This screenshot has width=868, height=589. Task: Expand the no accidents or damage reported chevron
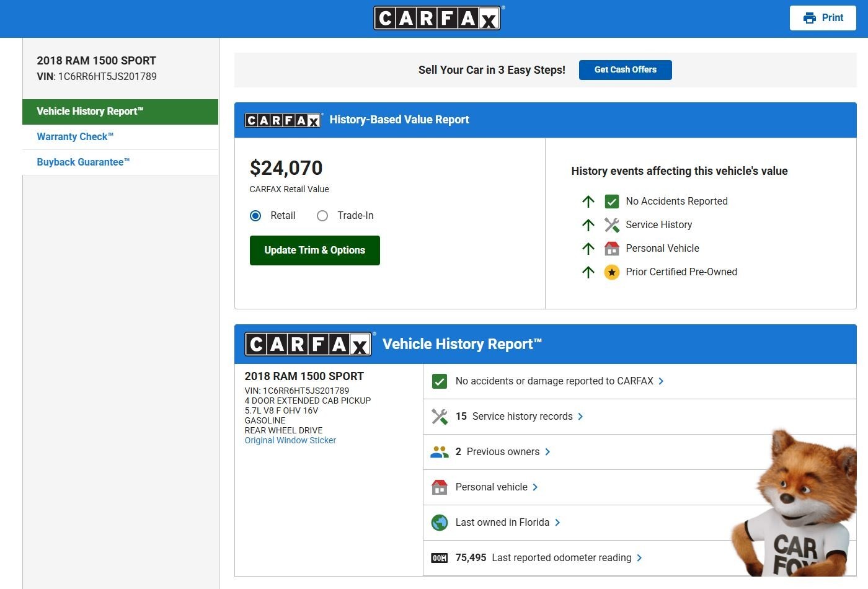pos(661,381)
